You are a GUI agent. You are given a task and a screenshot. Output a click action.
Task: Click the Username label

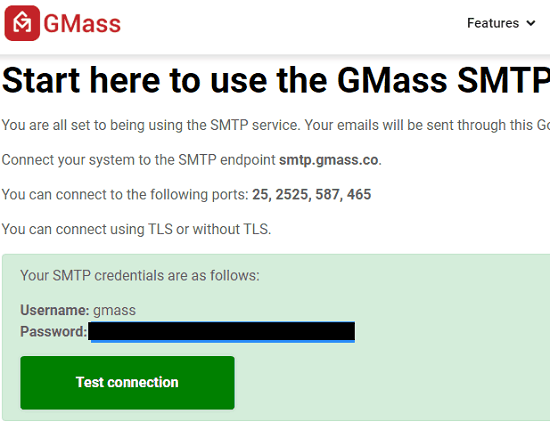click(55, 310)
